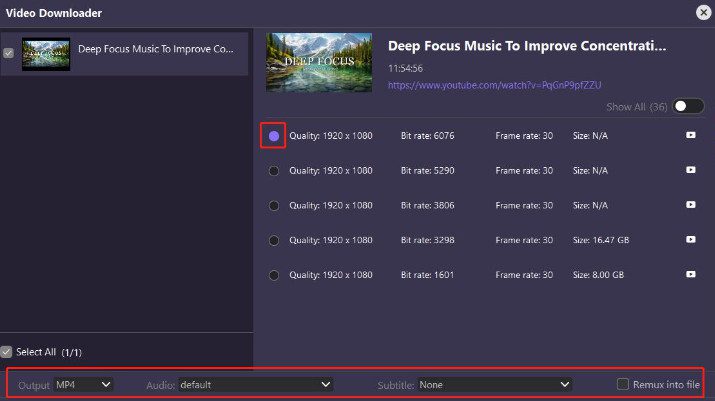Enable the Remux into file checkbox

coord(623,384)
